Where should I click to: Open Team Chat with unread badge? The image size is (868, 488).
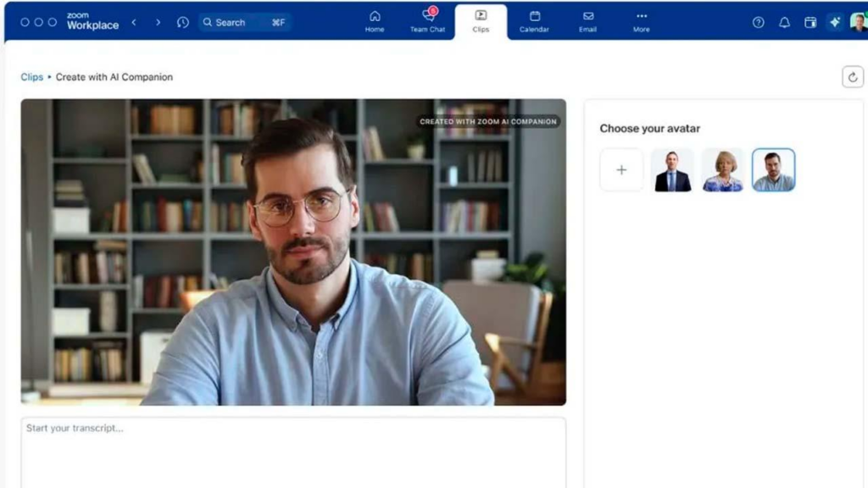tap(427, 21)
